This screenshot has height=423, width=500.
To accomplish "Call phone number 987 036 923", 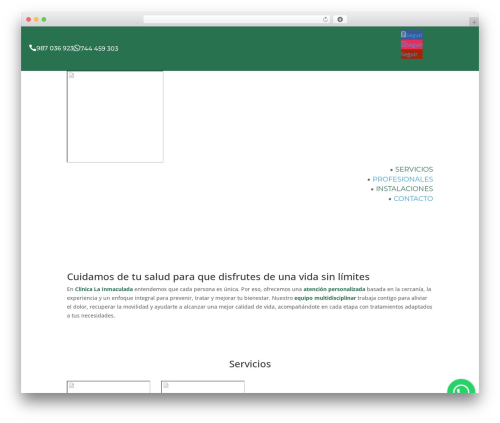I will tap(55, 48).
